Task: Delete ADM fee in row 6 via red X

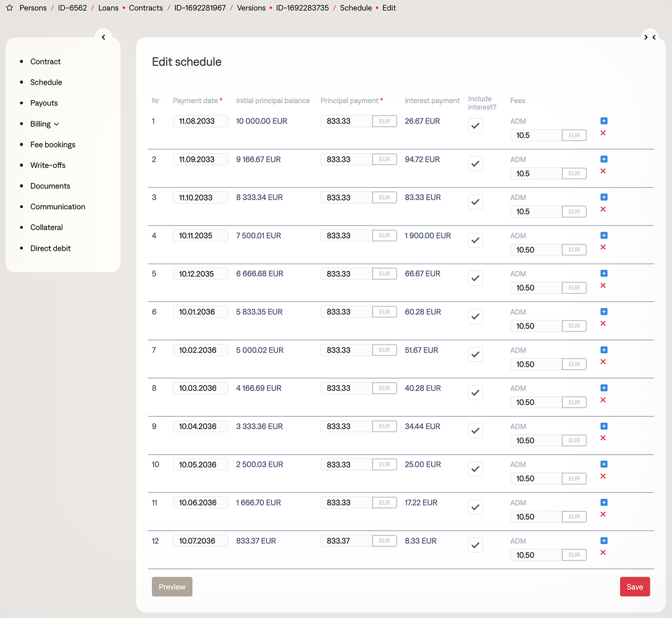Action: point(603,324)
